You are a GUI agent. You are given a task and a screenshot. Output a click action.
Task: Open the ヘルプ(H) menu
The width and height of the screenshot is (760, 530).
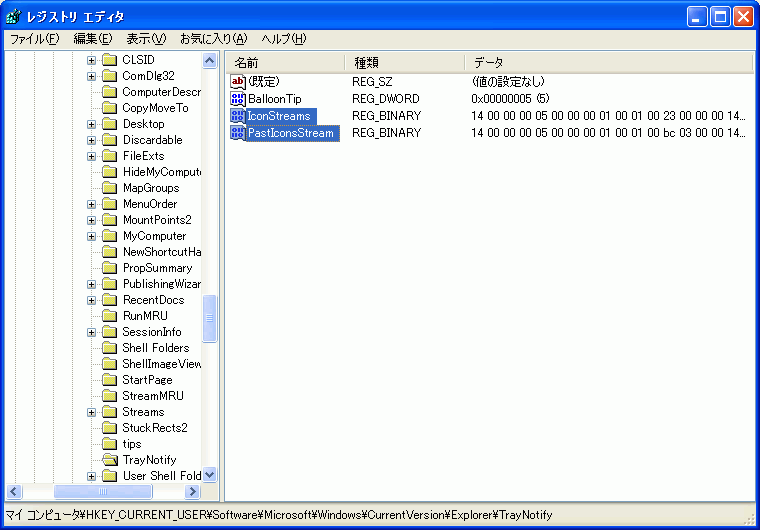point(284,39)
